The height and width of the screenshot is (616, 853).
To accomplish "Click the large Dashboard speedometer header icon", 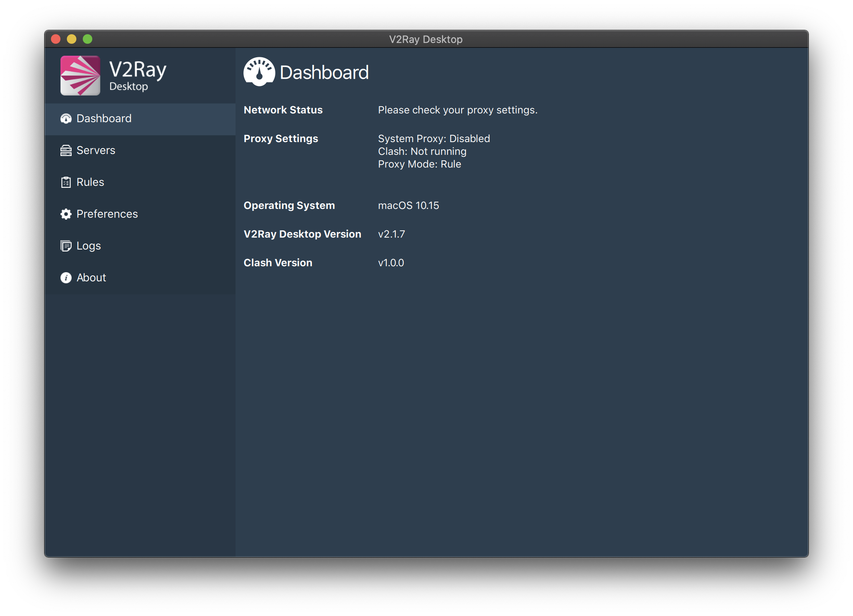I will click(259, 72).
